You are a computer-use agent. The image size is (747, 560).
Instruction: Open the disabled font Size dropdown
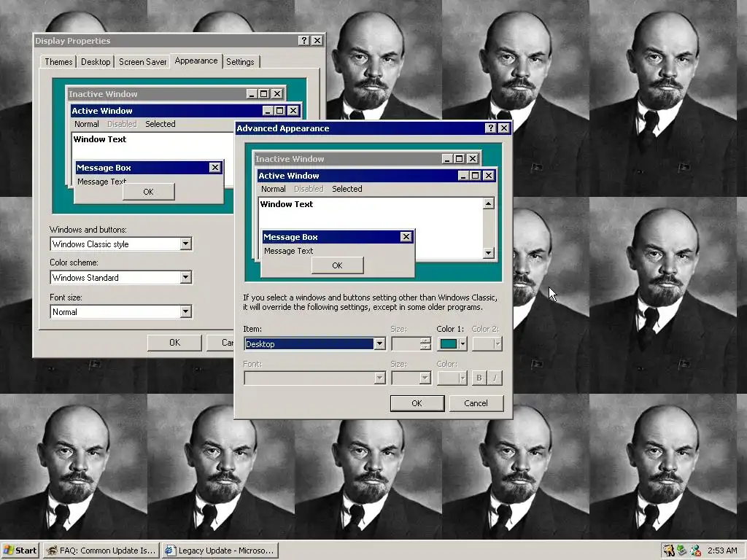point(411,378)
